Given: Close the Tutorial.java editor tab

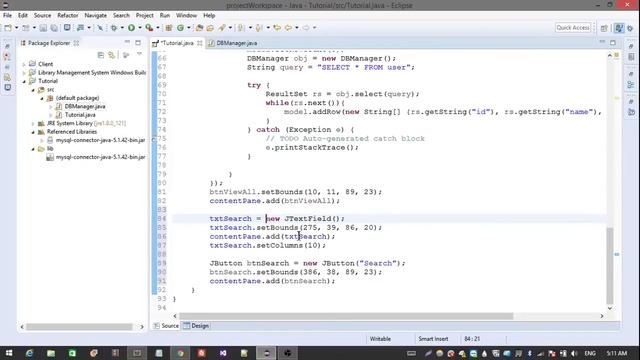Looking at the screenshot, I should point(200,43).
